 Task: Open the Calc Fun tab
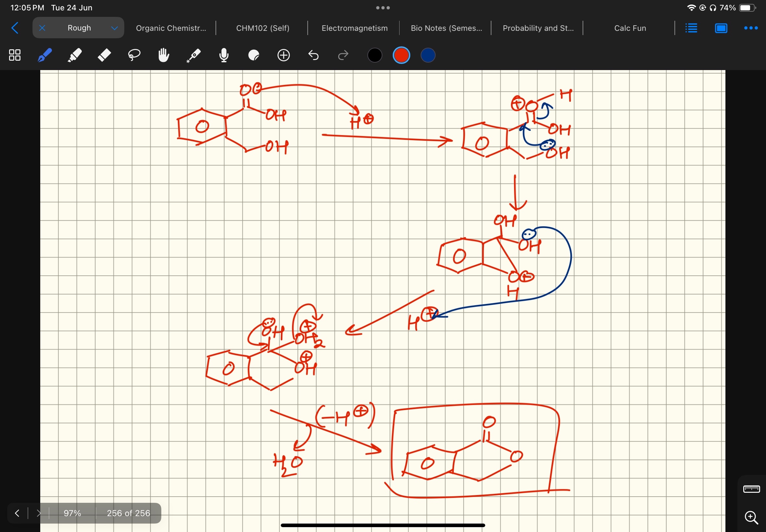coord(630,28)
